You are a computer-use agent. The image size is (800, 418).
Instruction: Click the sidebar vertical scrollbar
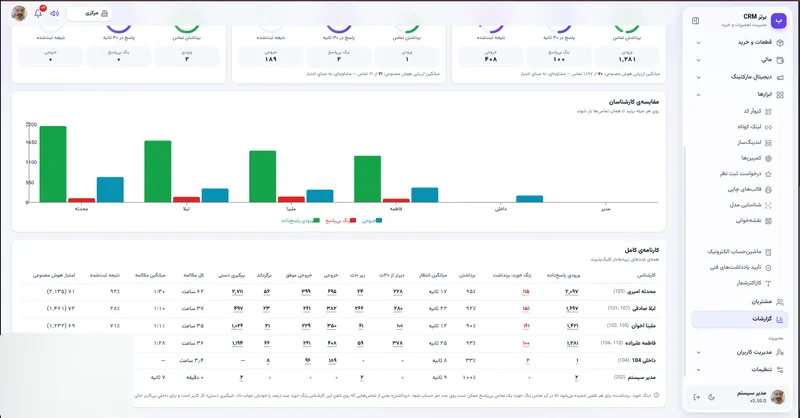pos(685,261)
